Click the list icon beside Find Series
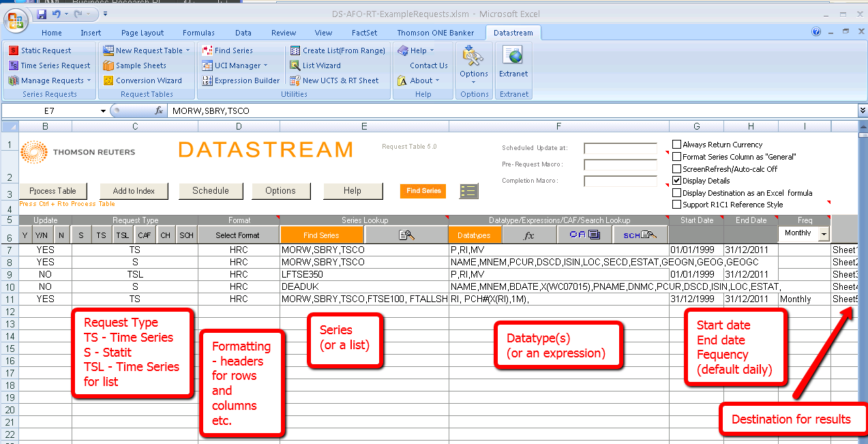 point(469,192)
